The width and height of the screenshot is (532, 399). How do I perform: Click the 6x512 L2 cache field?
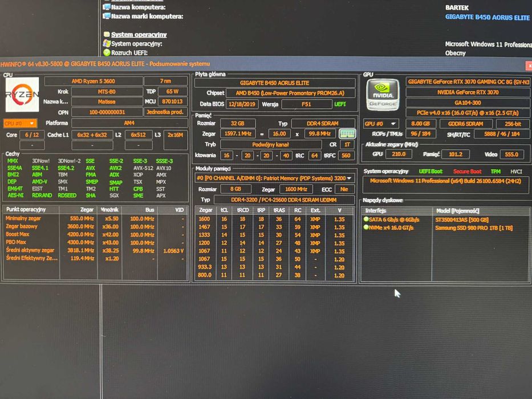point(138,135)
